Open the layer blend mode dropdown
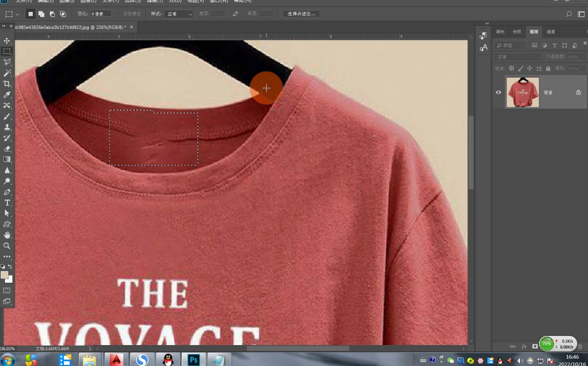Screen dimensions: 588x366 [518, 57]
